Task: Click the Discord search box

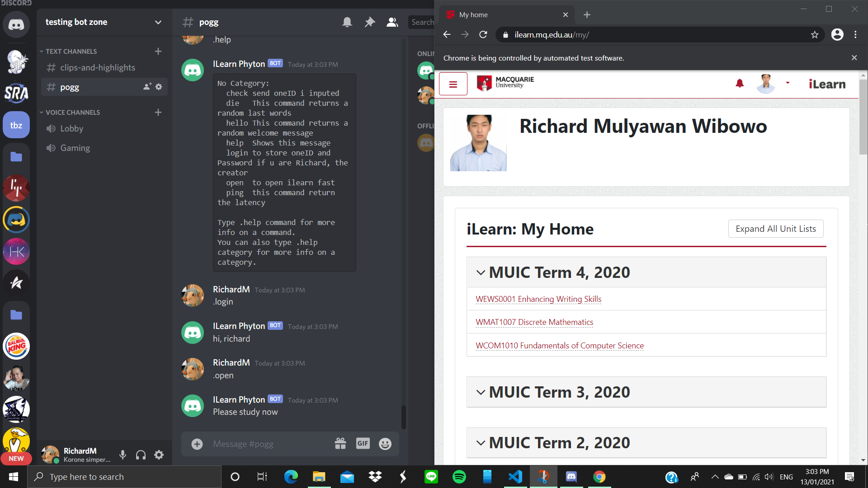Action: coord(421,22)
